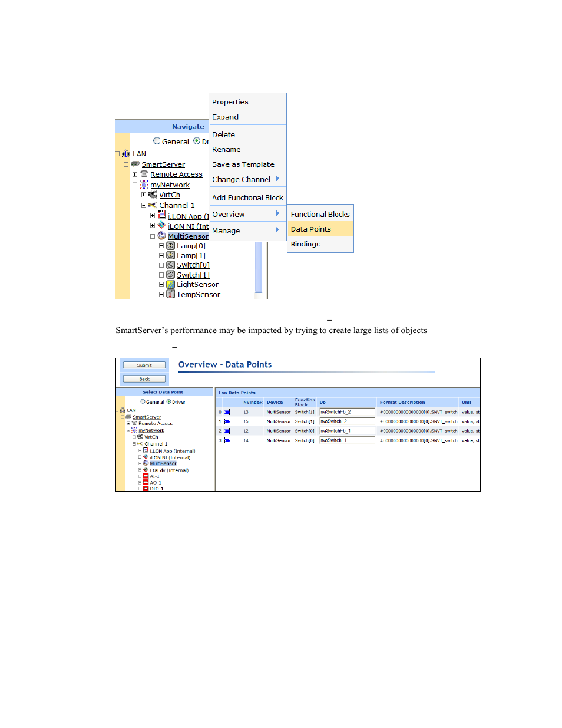This screenshot has height=728, width=562.
Task: Click the Dp field containing nvoSwitch_1
Action: coord(347,440)
